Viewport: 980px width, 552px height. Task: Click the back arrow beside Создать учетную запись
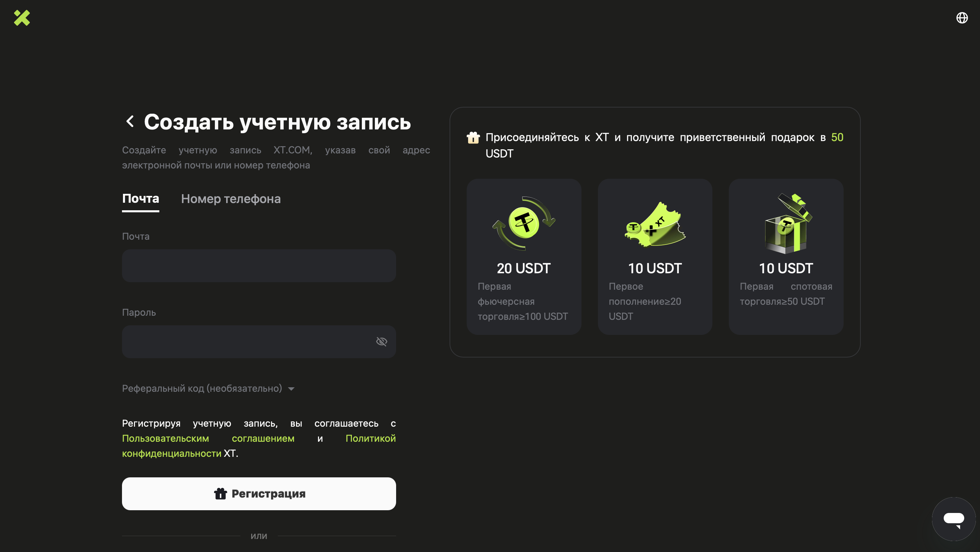tap(130, 122)
